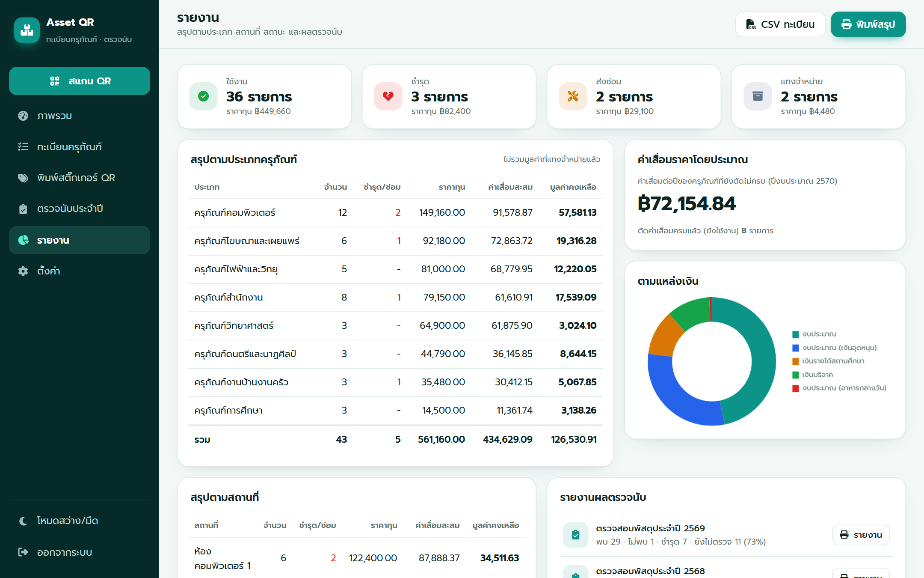This screenshot has width=924, height=578.
Task: Click งบประมาณ (อาหารกลางวัน) red legend entry
Action: [x=839, y=388]
